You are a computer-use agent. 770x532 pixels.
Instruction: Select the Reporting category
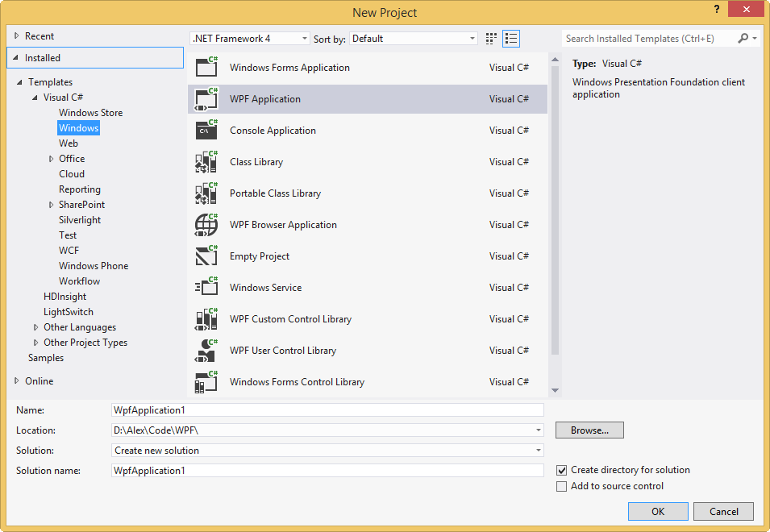tap(80, 189)
